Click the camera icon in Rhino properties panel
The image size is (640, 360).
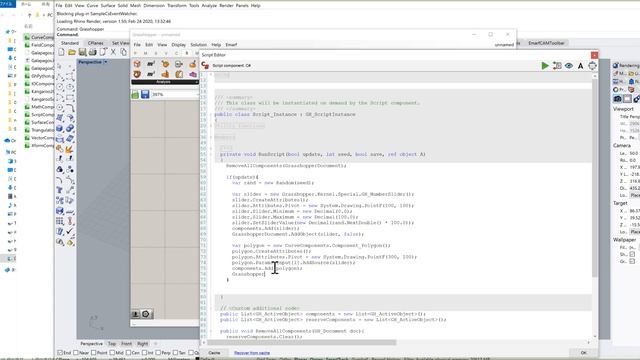tap(618, 98)
